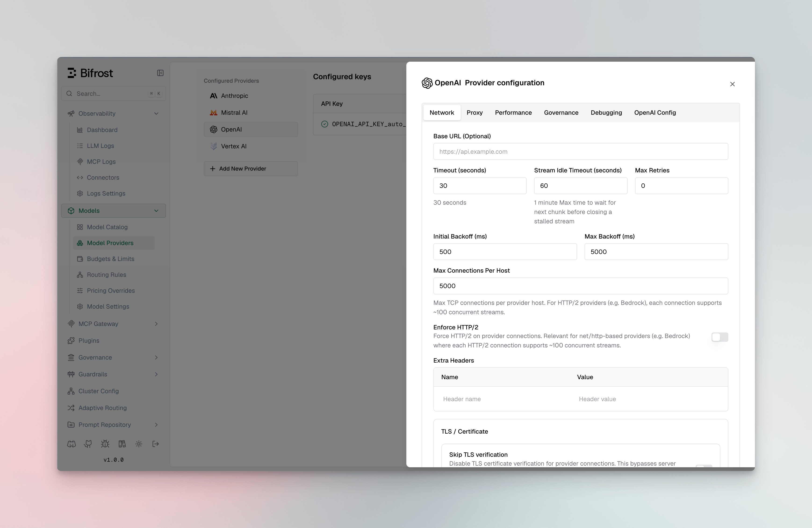Open GitHub via the bottom sidebar icon
Screen dimensions: 812x528
click(x=88, y=444)
